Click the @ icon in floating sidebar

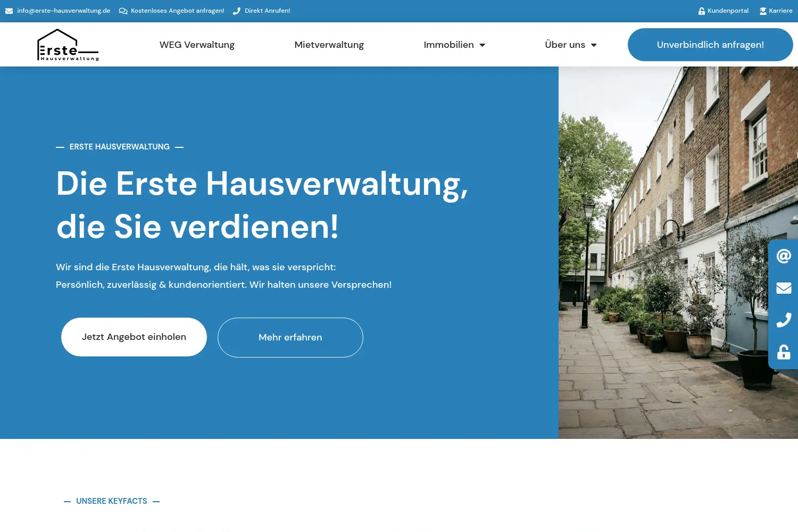(x=784, y=256)
